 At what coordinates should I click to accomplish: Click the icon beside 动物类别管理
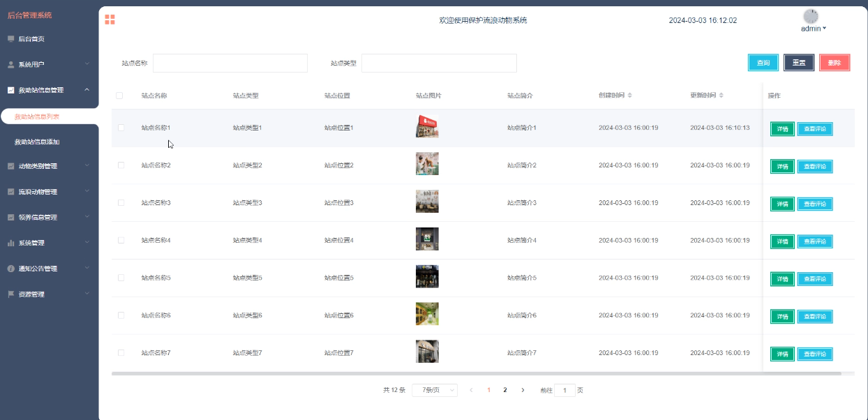pyautogui.click(x=10, y=166)
